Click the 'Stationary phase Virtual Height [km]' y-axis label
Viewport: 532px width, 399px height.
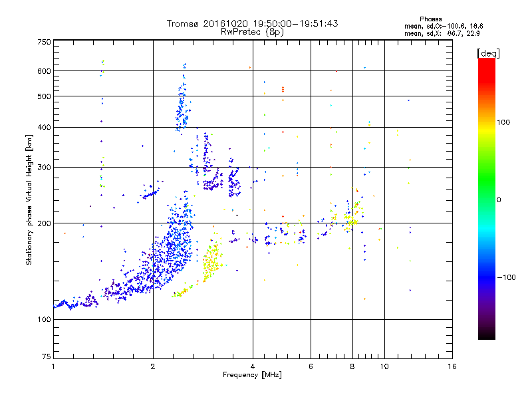29,200
